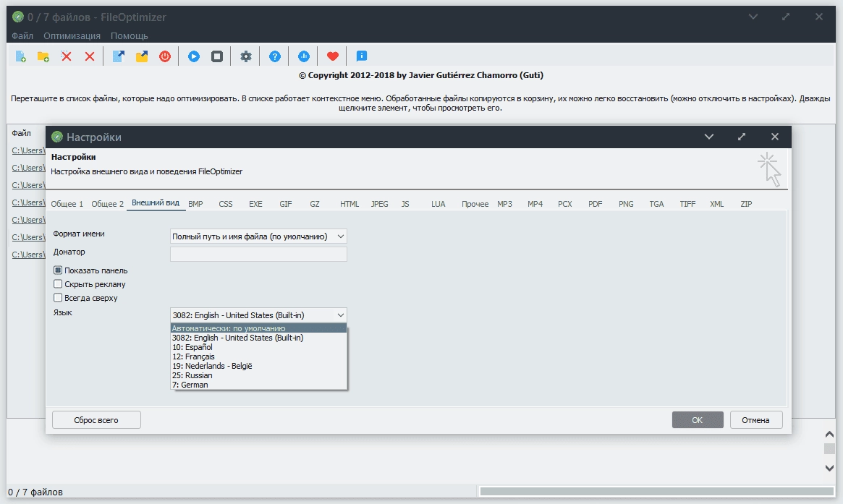This screenshot has height=504, width=843.
Task: Open the EXE settings tab
Action: [256, 204]
